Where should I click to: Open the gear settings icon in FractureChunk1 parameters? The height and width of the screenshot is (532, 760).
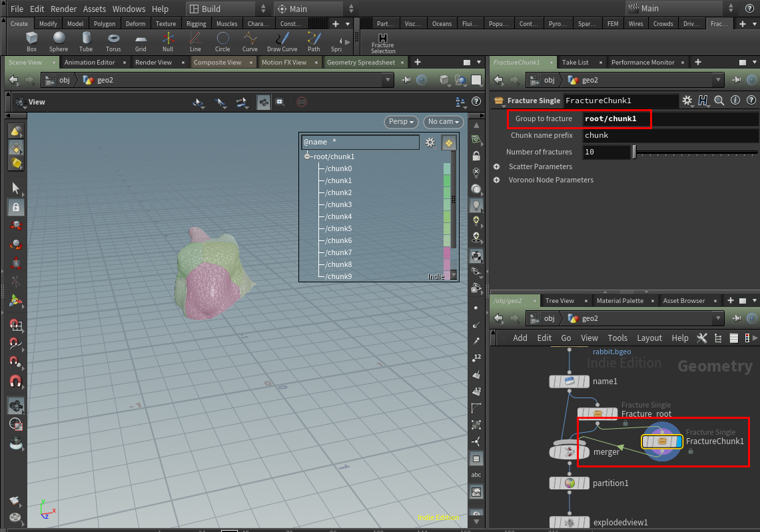pos(688,100)
